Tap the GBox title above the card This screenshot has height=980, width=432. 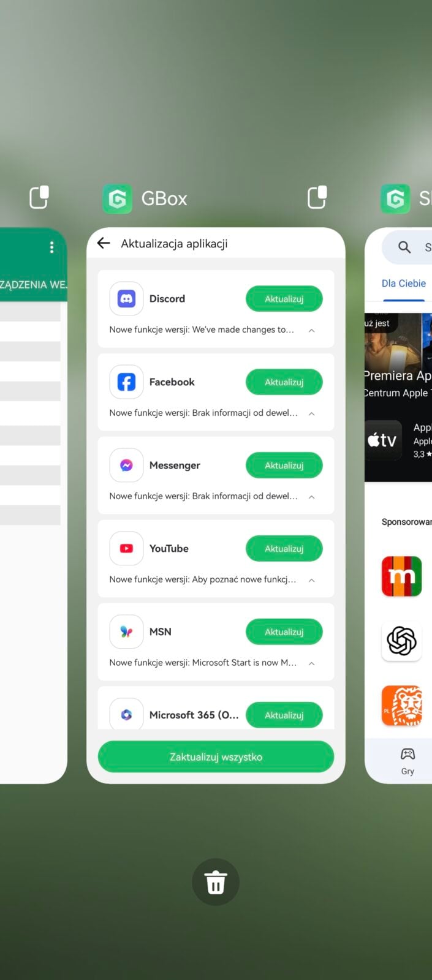tap(164, 198)
